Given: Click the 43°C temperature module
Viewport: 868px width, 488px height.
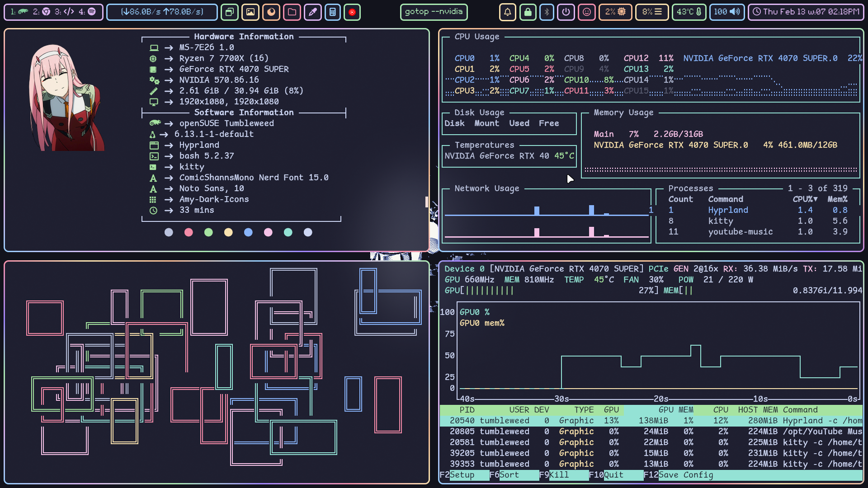Looking at the screenshot, I should click(x=689, y=12).
